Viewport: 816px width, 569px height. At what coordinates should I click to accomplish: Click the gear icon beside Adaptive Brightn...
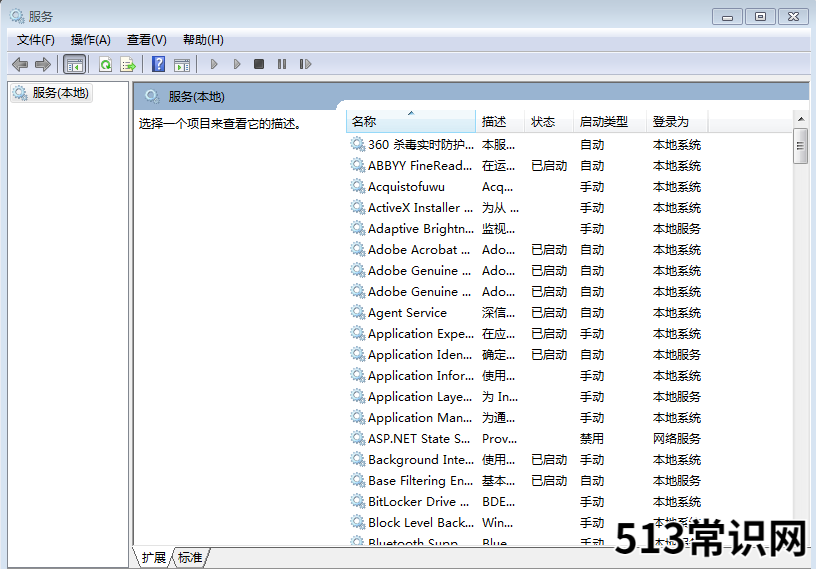tap(357, 229)
